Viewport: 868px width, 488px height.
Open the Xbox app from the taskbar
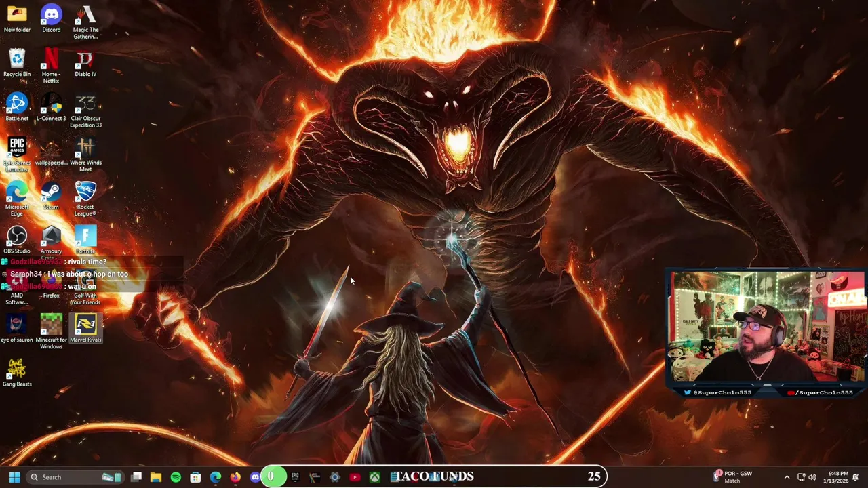tap(374, 477)
